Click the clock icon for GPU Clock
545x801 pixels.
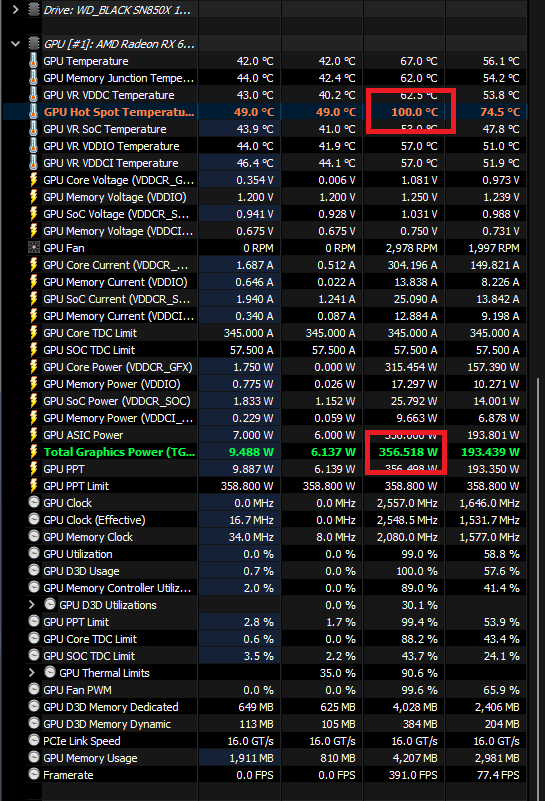pos(34,503)
